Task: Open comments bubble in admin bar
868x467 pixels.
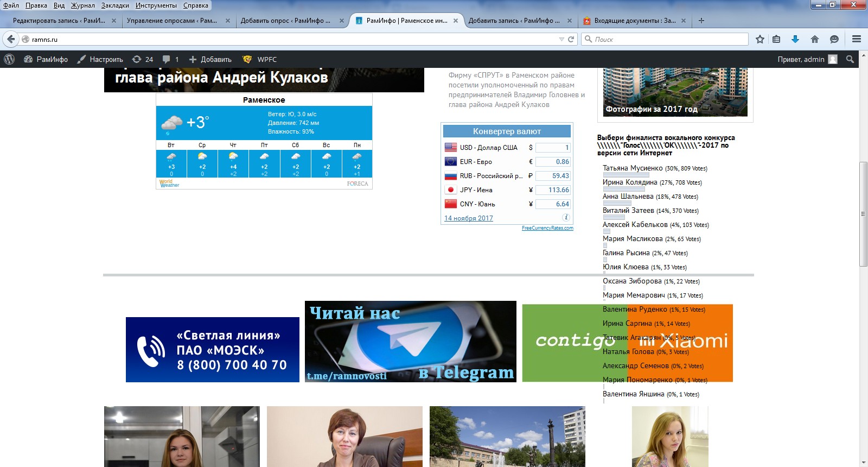Action: (170, 59)
